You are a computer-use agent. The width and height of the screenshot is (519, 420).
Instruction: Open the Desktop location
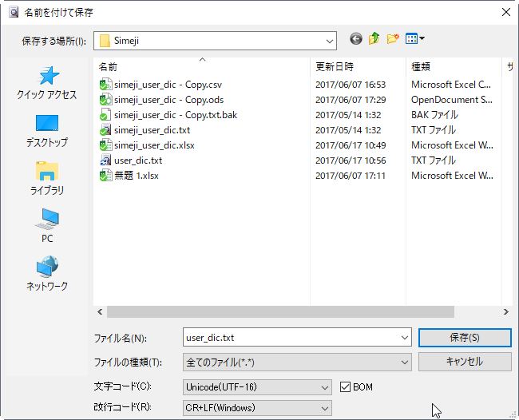point(47,131)
